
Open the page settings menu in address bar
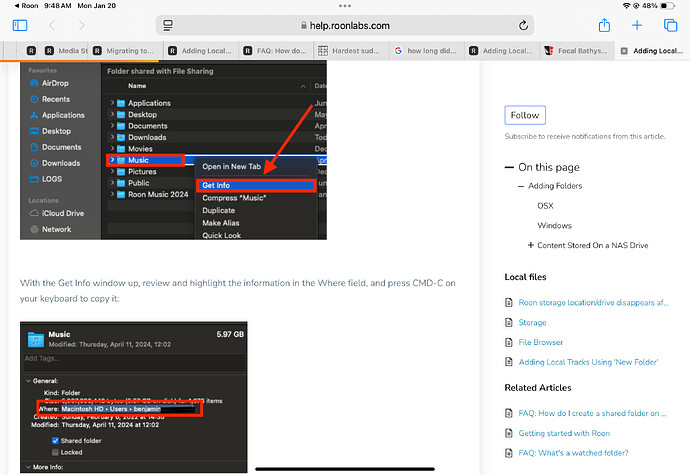[168, 26]
